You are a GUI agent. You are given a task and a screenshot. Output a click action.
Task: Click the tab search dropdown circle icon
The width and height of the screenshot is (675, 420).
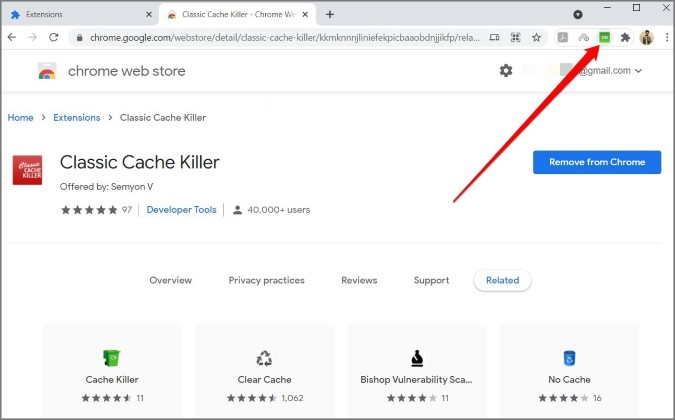[578, 15]
